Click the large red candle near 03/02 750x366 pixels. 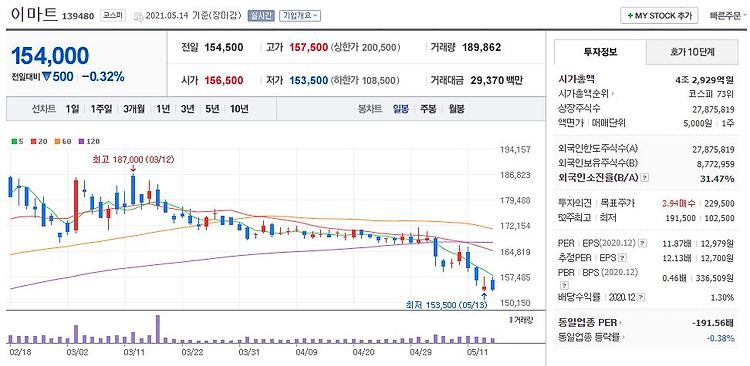coord(76,205)
